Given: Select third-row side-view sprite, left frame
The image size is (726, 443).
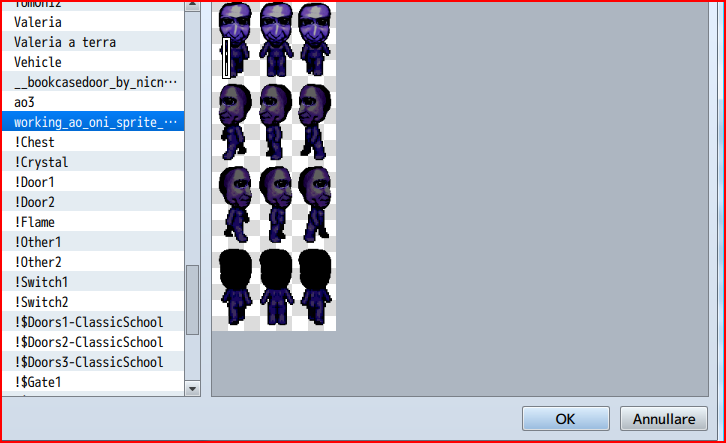Looking at the screenshot, I should pyautogui.click(x=236, y=204).
